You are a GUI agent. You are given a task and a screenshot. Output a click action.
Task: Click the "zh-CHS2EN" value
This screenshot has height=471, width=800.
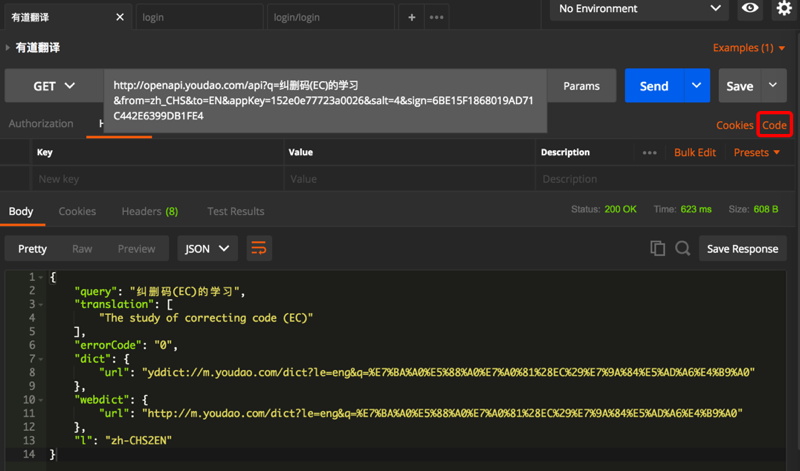pyautogui.click(x=138, y=440)
